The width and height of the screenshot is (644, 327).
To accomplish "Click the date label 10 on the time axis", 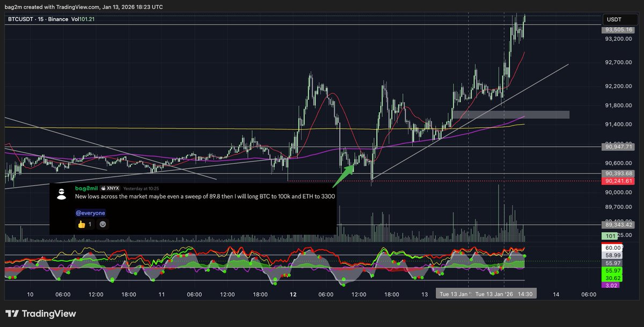I will (x=30, y=294).
